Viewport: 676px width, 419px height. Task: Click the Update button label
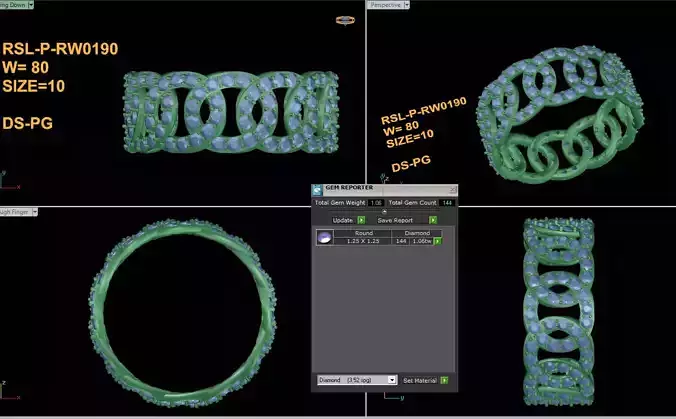(x=343, y=220)
